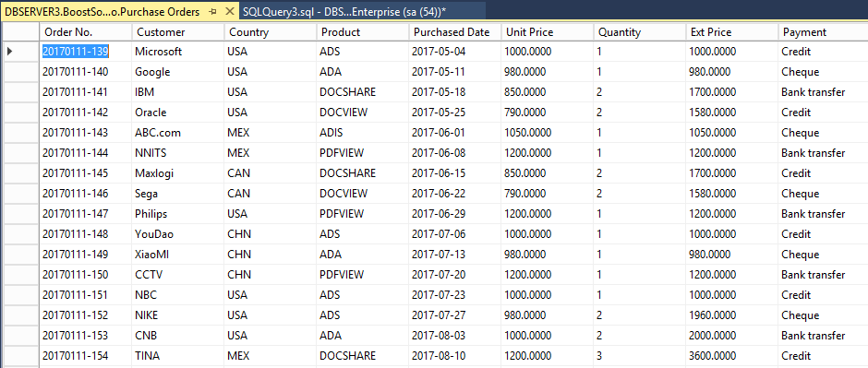Click the quantity 3 cell for TINA
This screenshot has width=868, height=368.
[x=640, y=356]
